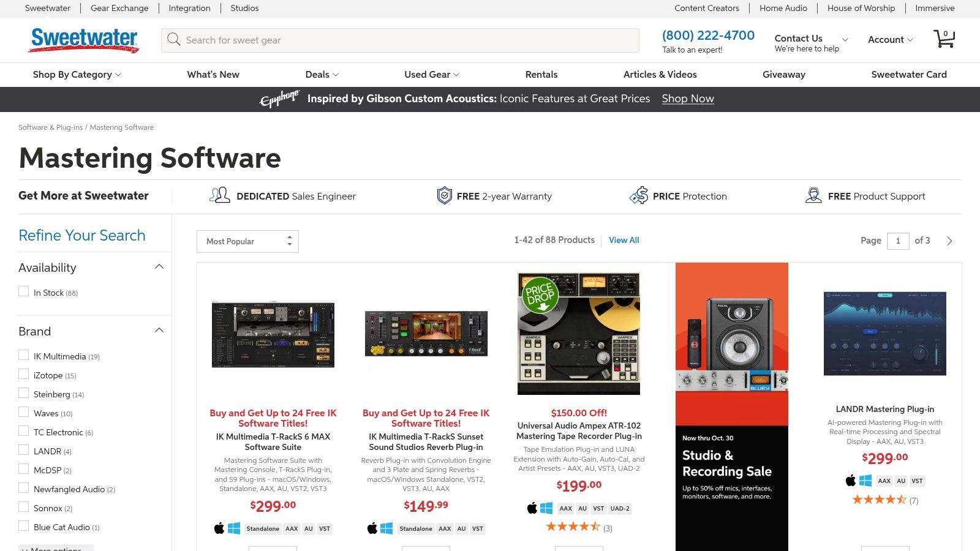This screenshot has width=980, height=551.
Task: Check the Sonnox brand filter
Action: pos(24,507)
